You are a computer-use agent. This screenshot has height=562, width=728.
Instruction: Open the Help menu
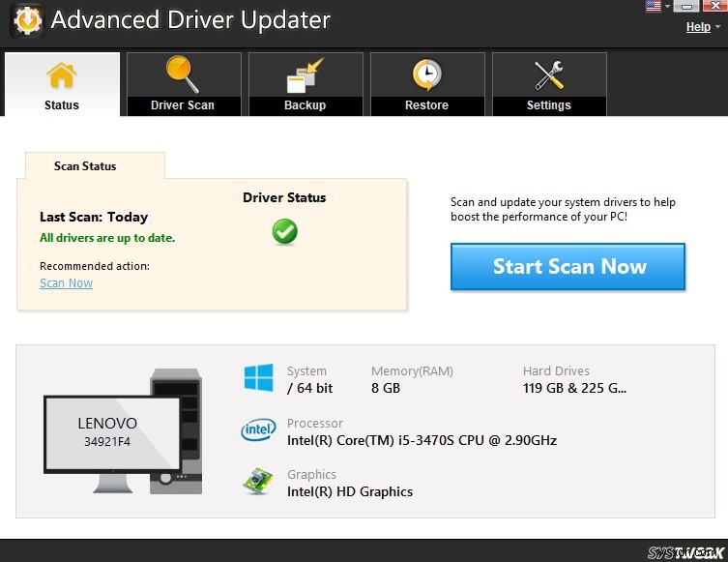pos(698,27)
